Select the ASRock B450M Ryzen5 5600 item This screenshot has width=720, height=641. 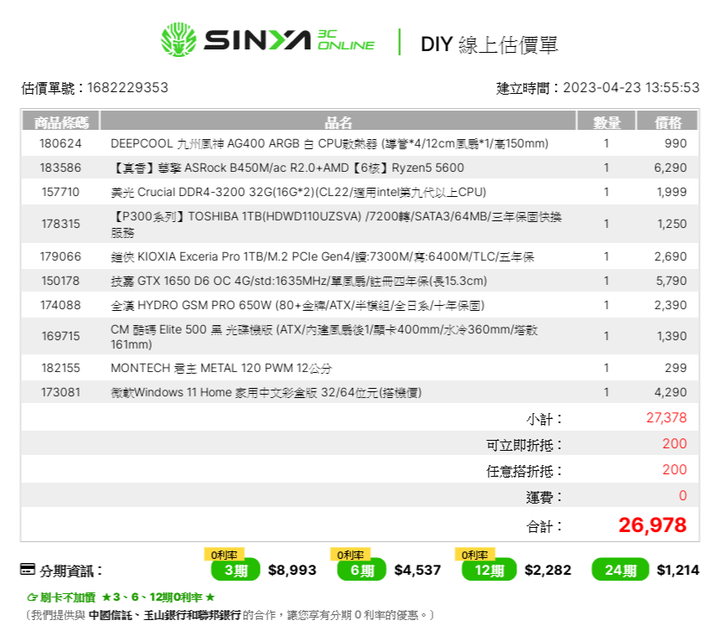[287, 168]
